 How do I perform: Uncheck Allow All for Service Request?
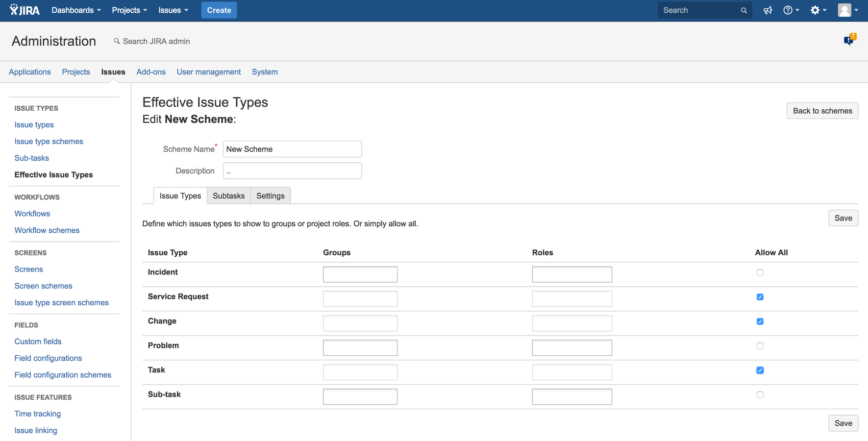760,297
